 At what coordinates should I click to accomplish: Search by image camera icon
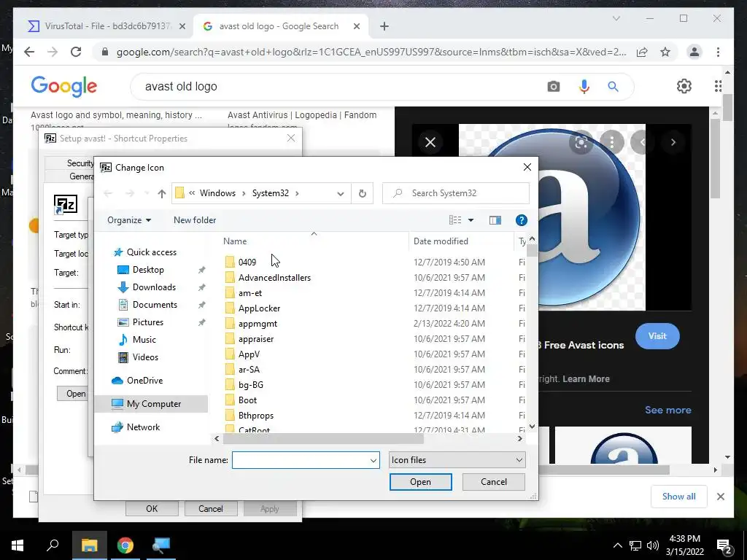tap(554, 86)
